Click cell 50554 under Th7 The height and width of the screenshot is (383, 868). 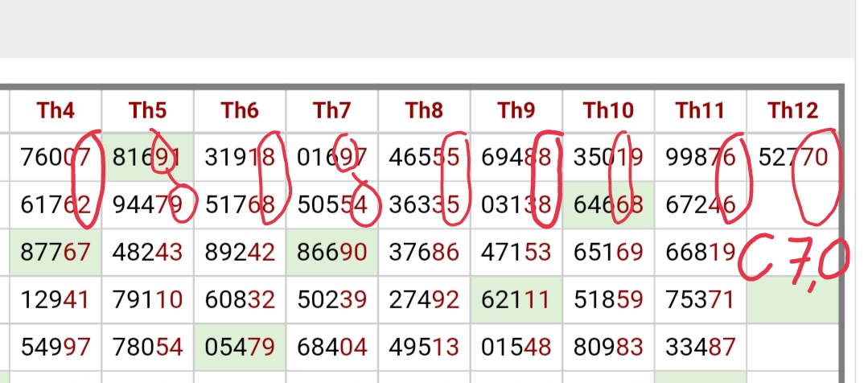(332, 205)
